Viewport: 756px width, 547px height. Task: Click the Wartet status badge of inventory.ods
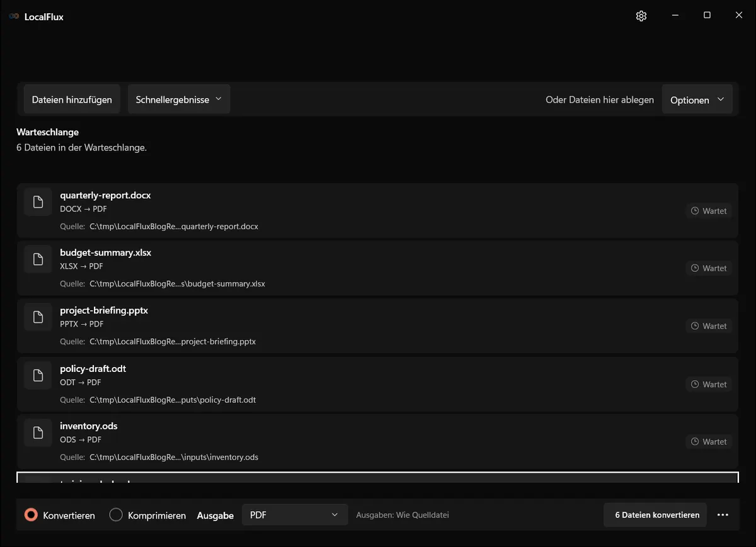pyautogui.click(x=709, y=442)
